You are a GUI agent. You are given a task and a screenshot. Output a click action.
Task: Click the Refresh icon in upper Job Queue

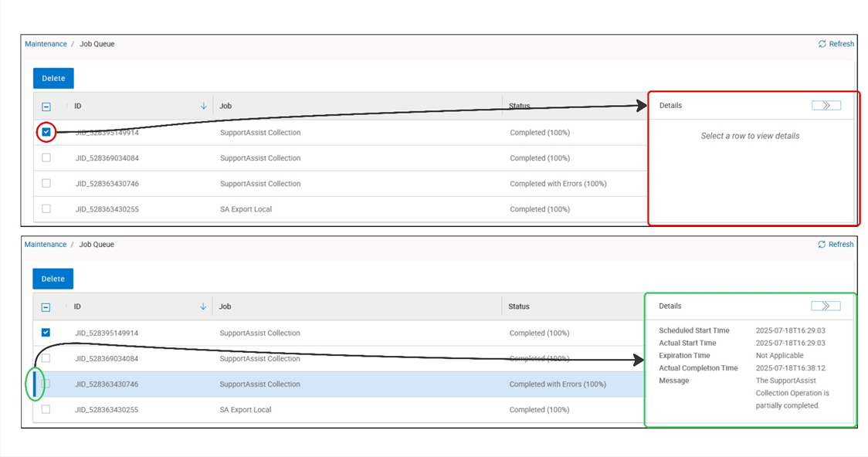(x=822, y=44)
